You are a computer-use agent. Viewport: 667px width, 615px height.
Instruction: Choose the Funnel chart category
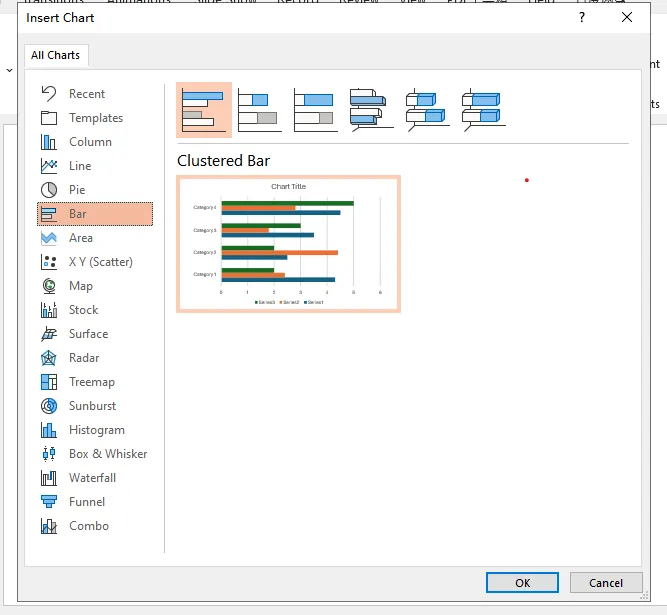pyautogui.click(x=87, y=502)
